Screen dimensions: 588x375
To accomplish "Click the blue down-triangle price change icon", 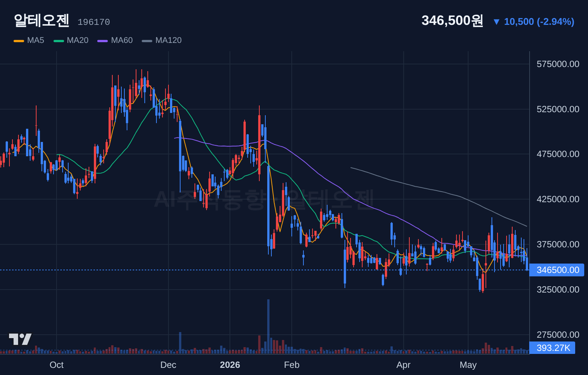I will 496,22.
